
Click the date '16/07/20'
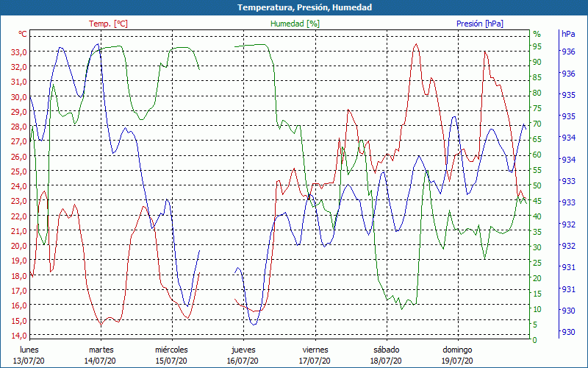point(243,361)
